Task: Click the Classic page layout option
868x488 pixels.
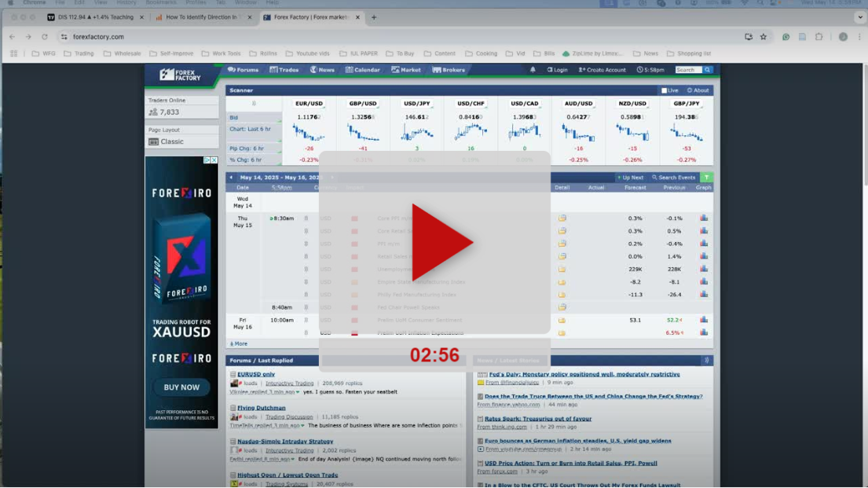Action: click(166, 141)
